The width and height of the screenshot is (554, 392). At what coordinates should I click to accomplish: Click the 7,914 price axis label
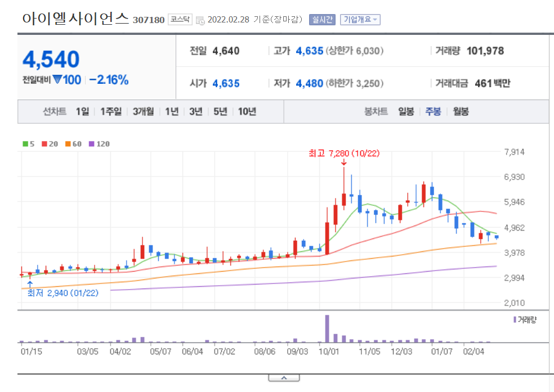[x=514, y=152]
